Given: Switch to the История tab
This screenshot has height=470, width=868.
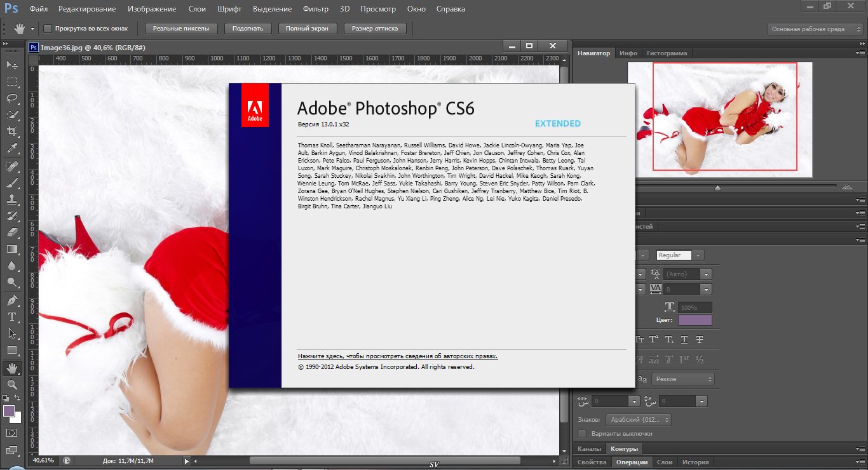Looking at the screenshot, I should coord(695,462).
